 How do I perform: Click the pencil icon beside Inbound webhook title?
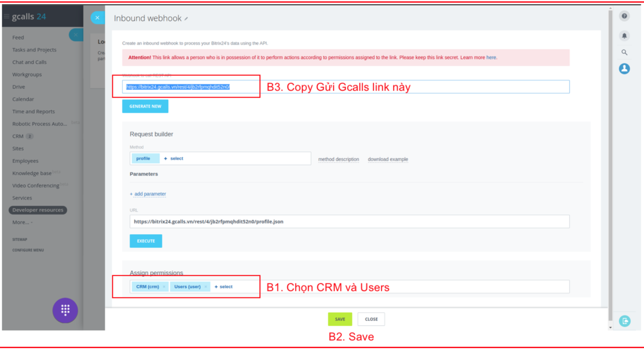[x=186, y=19]
